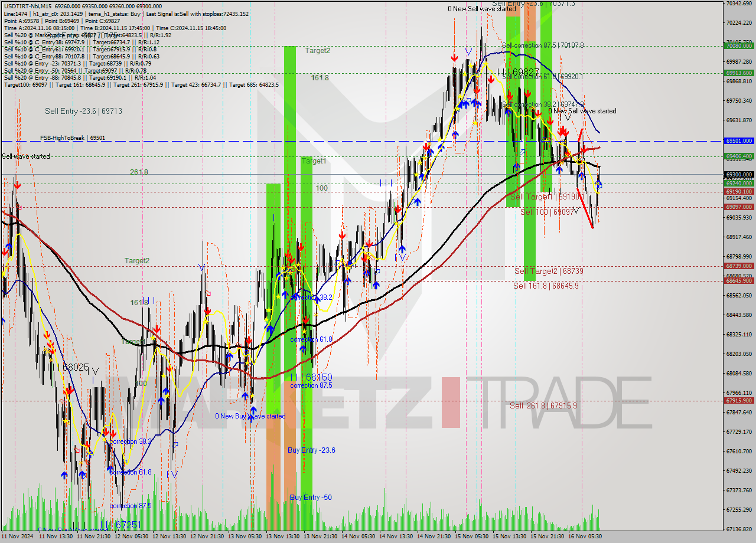This screenshot has height=543, width=756.
Task: Click the 70080.000 green price tag
Action: tap(739, 45)
